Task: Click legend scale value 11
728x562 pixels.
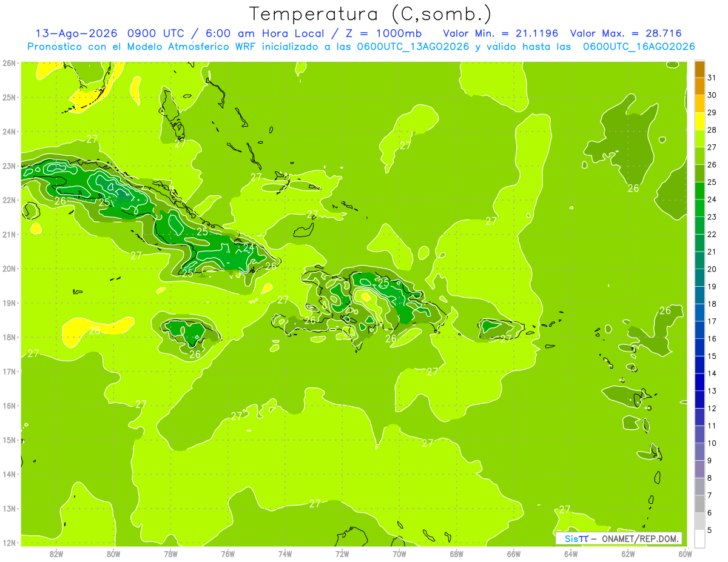Action: (712, 426)
